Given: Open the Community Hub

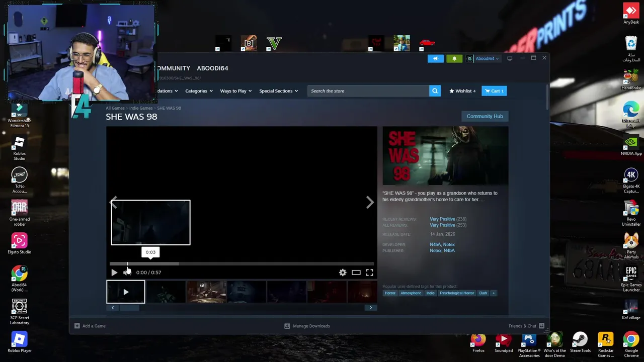Looking at the screenshot, I should pos(485,116).
